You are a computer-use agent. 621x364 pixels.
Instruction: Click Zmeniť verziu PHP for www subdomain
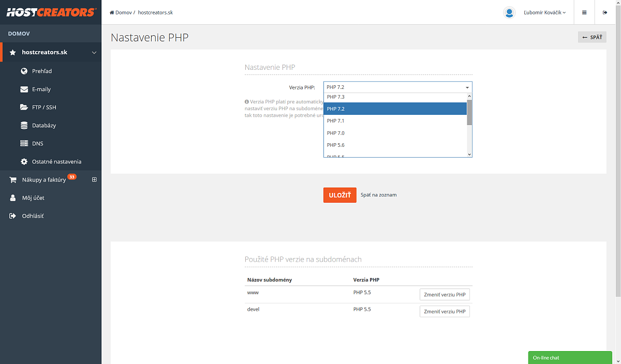(445, 295)
